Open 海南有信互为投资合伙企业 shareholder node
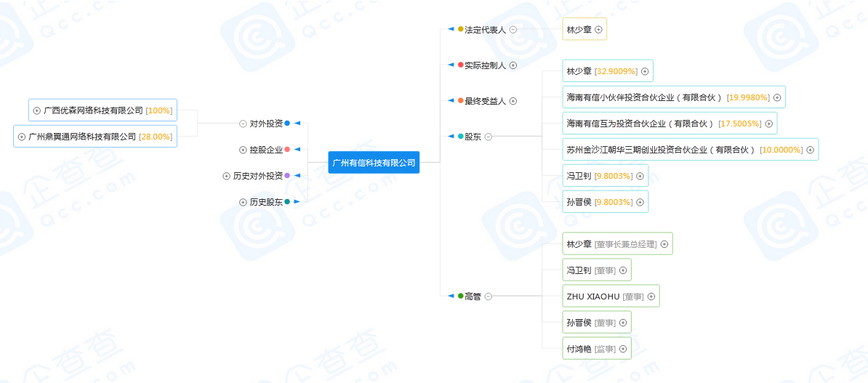The height and width of the screenshot is (383, 868). click(x=670, y=123)
